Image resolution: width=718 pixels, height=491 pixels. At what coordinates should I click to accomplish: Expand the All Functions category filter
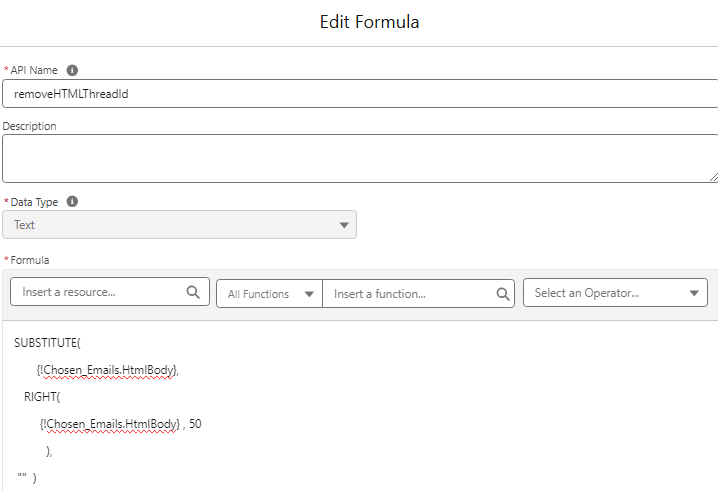click(269, 294)
